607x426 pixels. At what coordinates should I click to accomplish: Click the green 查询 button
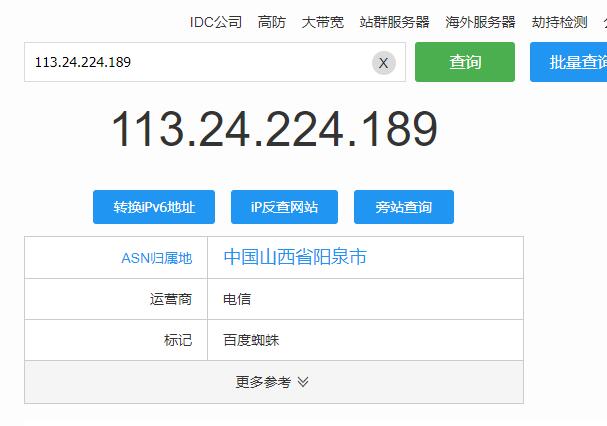click(465, 62)
